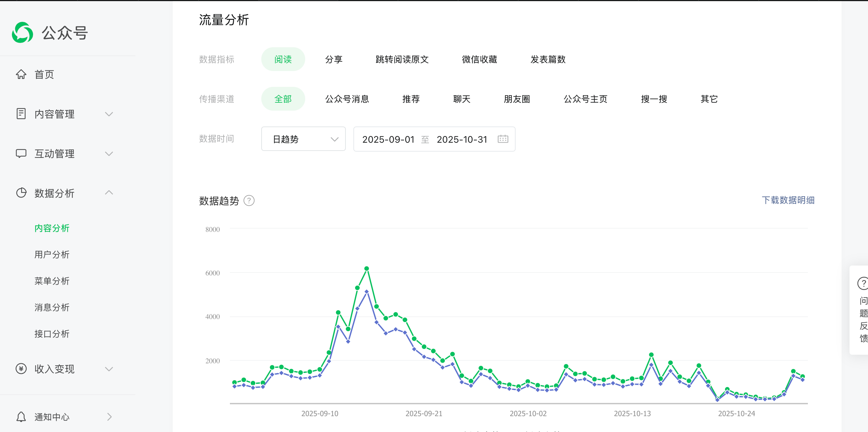Open 菜单分析 submenu item
This screenshot has height=432, width=868.
(52, 281)
